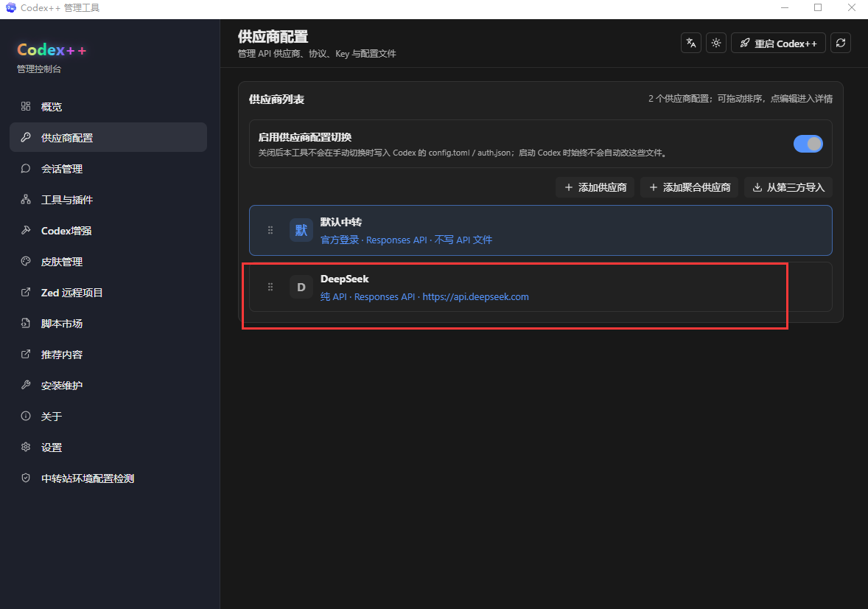Open 推荐内容 page
Screen dimensions: 868x609
(108, 355)
